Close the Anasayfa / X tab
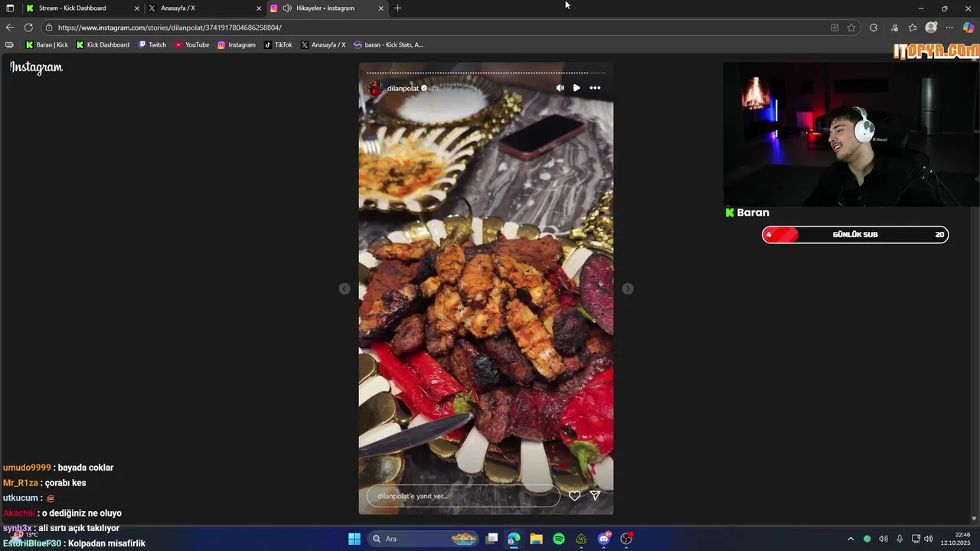Viewport: 980px width, 551px height. pos(259,8)
